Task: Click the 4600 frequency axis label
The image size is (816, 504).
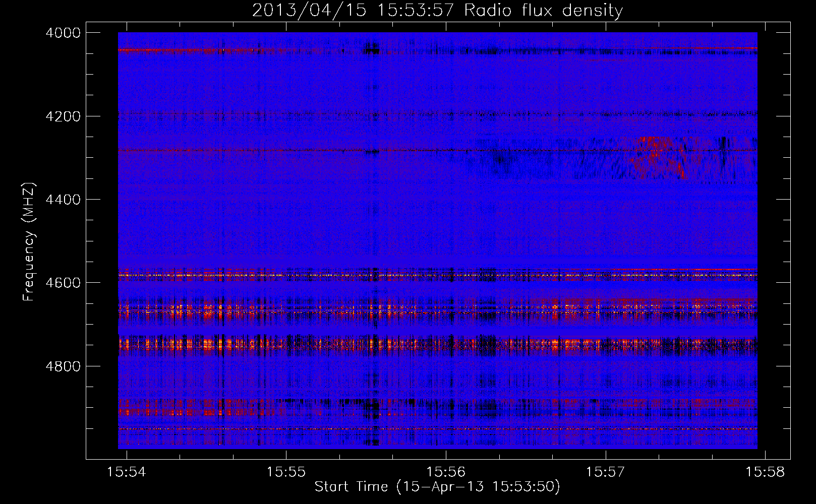Action: (x=63, y=283)
